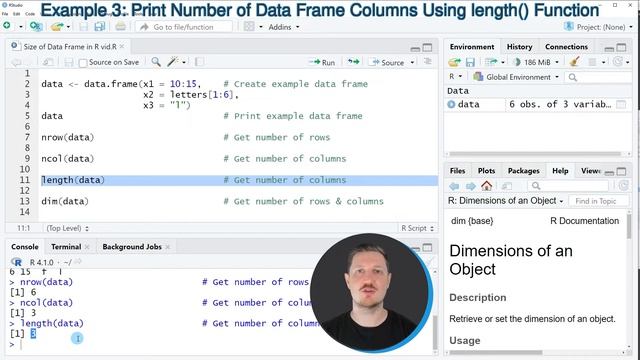The height and width of the screenshot is (360, 640).
Task: Go forward in Help pane
Action: click(471, 186)
